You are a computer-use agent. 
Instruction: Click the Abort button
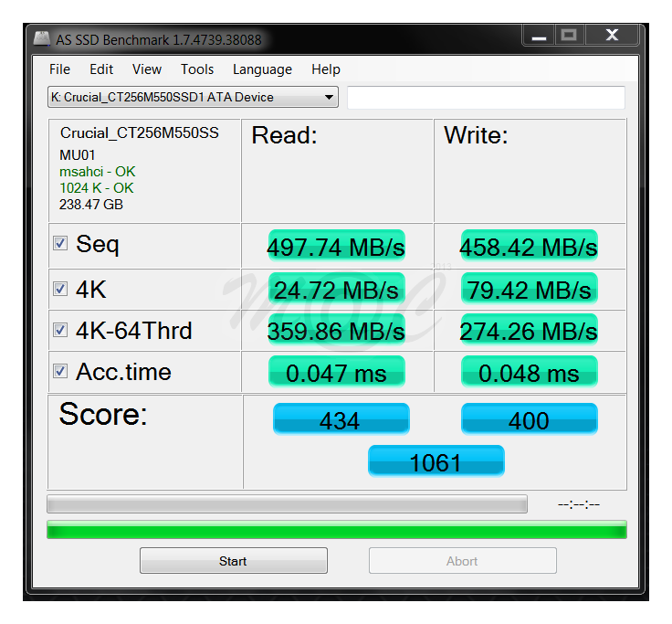click(462, 561)
